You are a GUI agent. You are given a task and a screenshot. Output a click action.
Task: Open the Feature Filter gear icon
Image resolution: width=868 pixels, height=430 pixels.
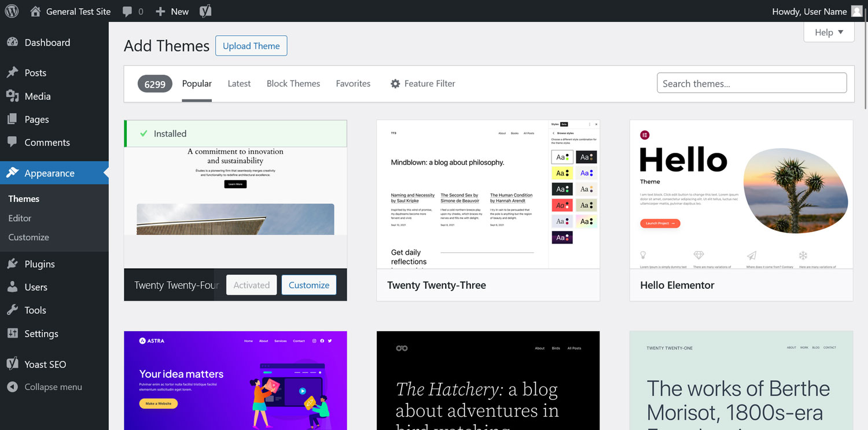[x=396, y=83]
